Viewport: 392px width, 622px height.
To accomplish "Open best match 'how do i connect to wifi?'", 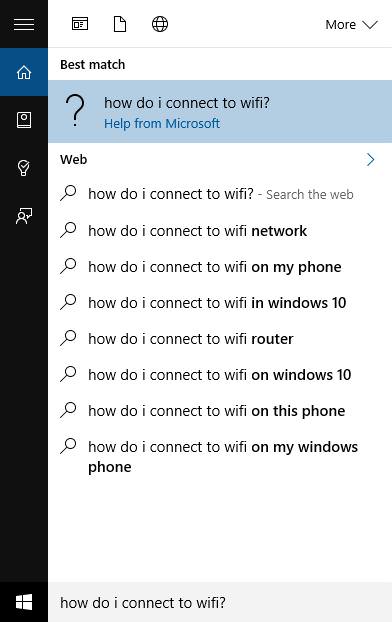I will (220, 111).
